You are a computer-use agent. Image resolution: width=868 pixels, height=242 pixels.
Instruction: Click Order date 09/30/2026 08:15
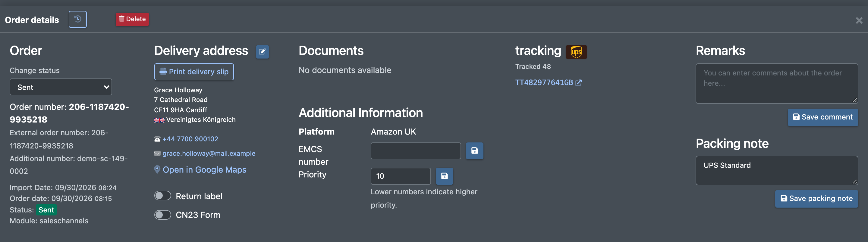point(61,199)
